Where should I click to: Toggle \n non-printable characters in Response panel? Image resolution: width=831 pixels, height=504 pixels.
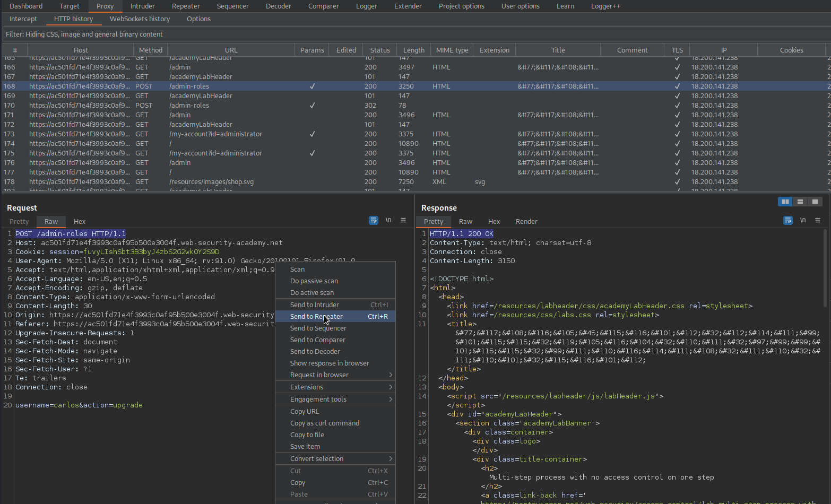pos(803,220)
